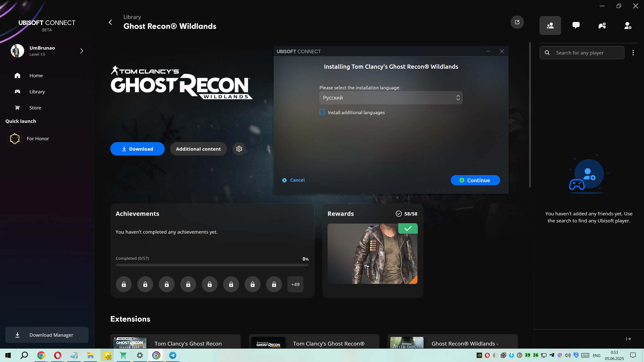The height and width of the screenshot is (362, 644).
Task: Expand the UmBrunao profile chevron
Action: click(82, 51)
